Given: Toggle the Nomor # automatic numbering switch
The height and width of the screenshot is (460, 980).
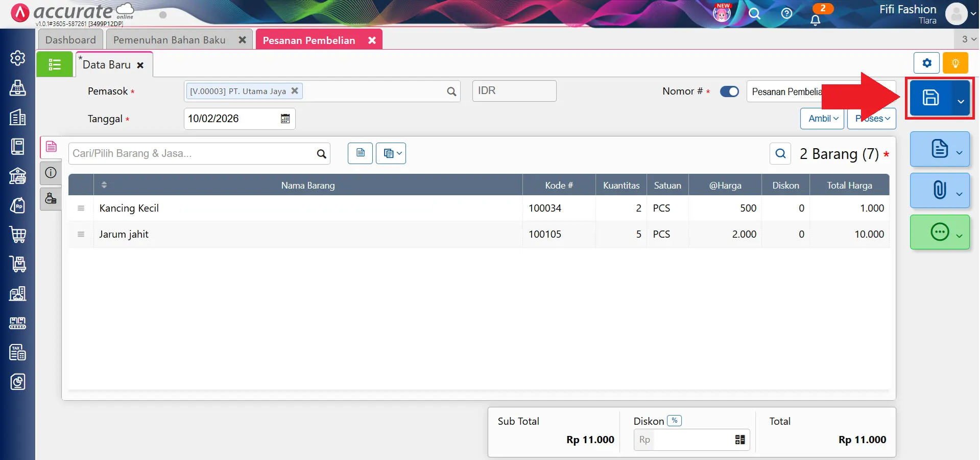Looking at the screenshot, I should tap(729, 91).
